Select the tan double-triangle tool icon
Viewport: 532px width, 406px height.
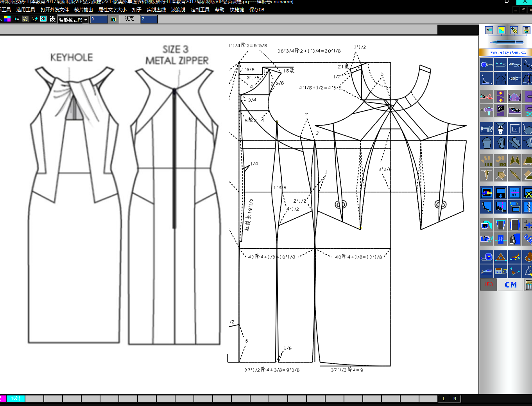[x=515, y=161]
